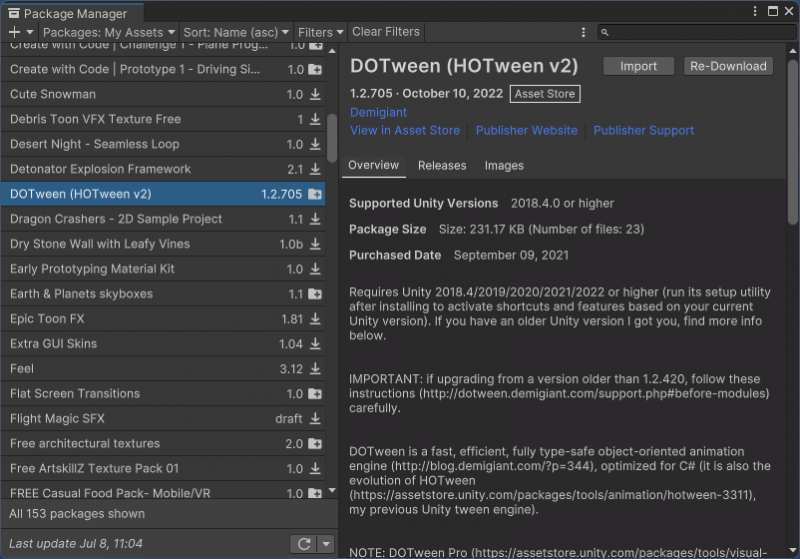Screen dimensions: 800x559
Task: Select Desert Night - Seamless Loop package
Action: 163,144
